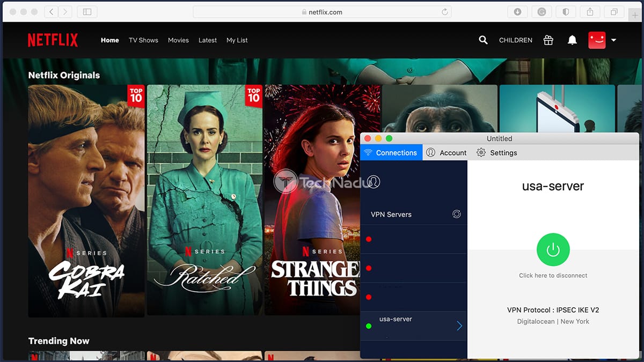Show the Safari sidebar
Viewport: 644px width, 362px height.
(87, 12)
